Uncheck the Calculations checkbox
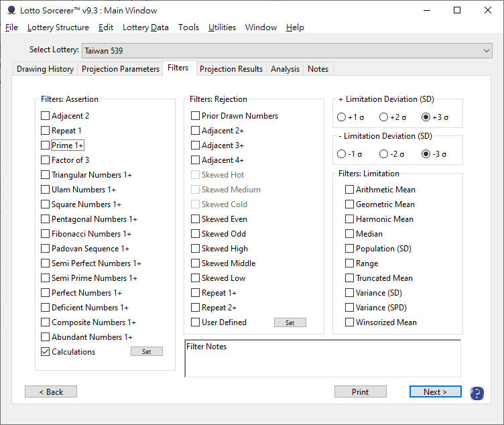This screenshot has width=504, height=425. tap(46, 352)
